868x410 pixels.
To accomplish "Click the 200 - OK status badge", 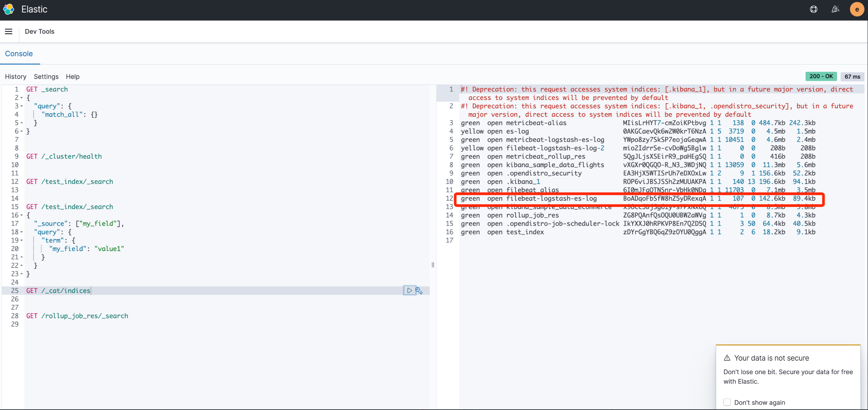I will coord(821,76).
